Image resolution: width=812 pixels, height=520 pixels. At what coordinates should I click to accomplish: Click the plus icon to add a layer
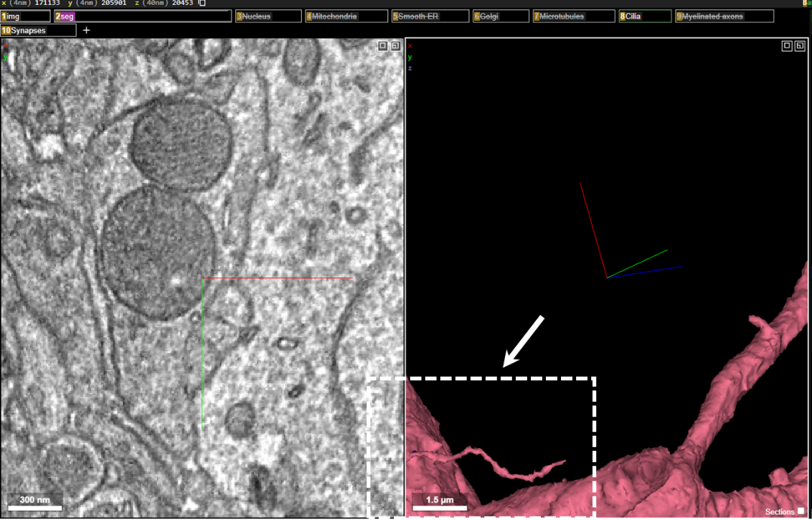tap(87, 31)
